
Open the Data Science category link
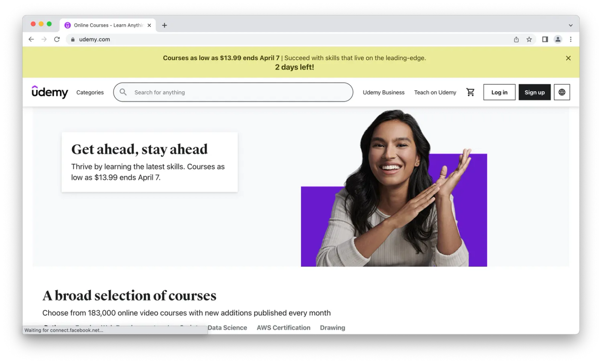point(227,327)
